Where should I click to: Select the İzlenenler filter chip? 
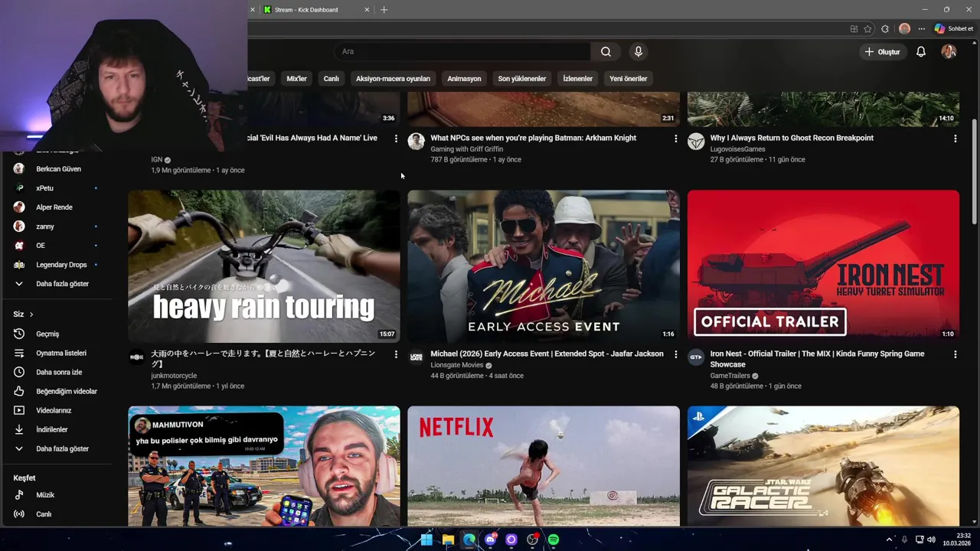578,78
